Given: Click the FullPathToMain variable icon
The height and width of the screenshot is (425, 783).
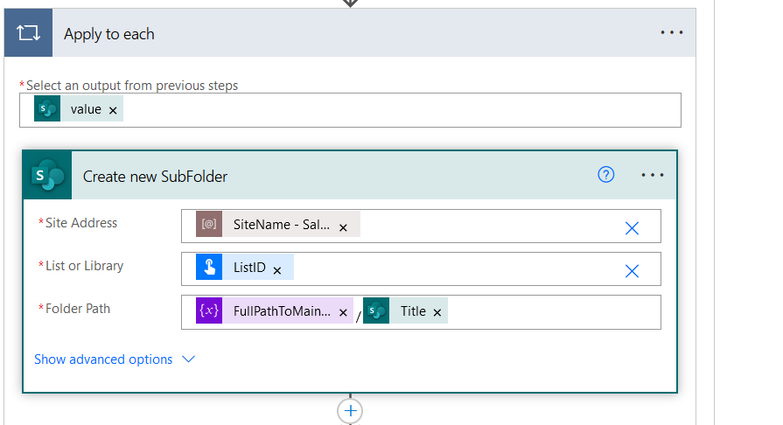Looking at the screenshot, I should [209, 311].
